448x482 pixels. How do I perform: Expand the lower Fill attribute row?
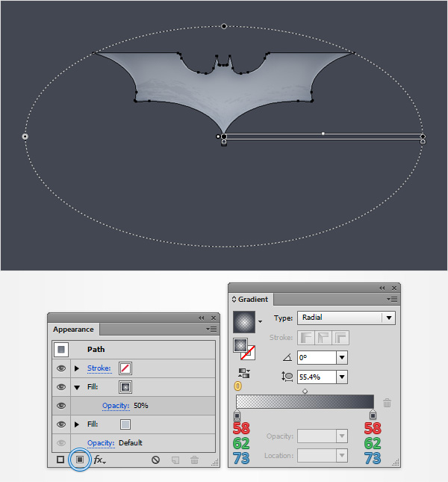click(77, 424)
